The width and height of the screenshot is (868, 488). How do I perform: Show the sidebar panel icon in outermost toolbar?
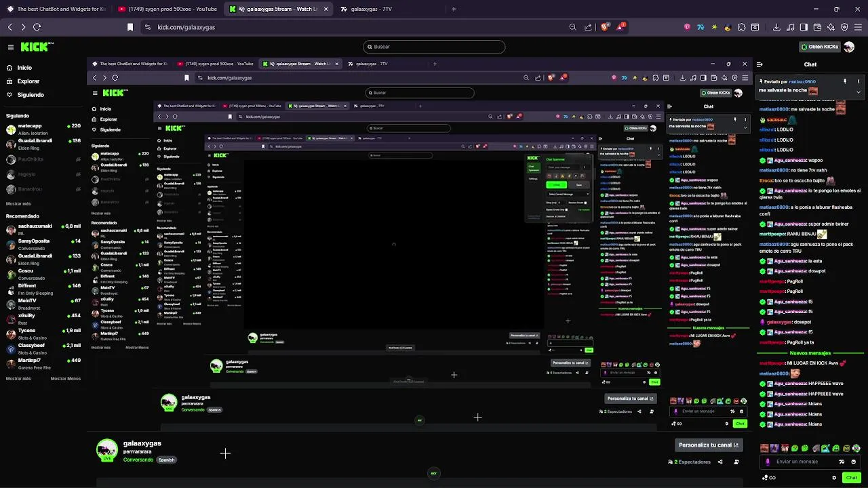[804, 27]
